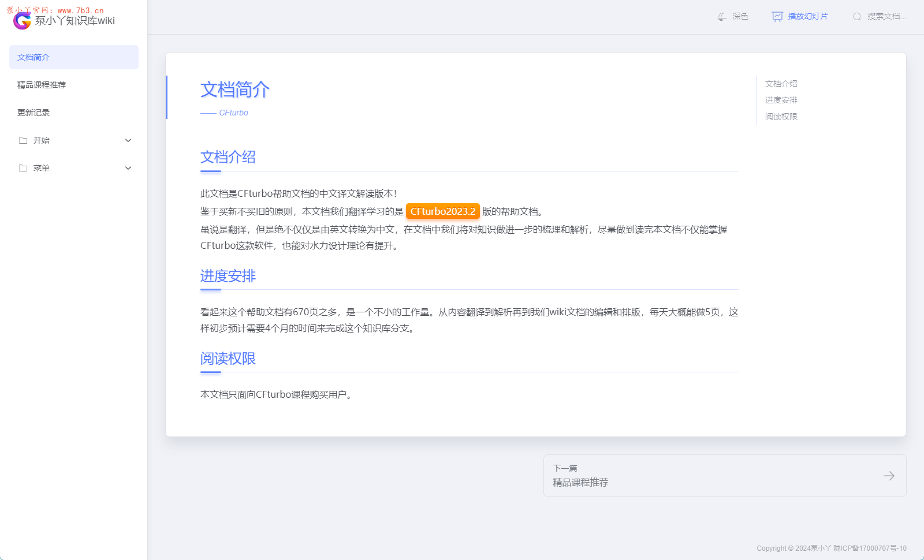Expand the 开始 section chevron
This screenshot has width=924, height=560.
(x=128, y=140)
